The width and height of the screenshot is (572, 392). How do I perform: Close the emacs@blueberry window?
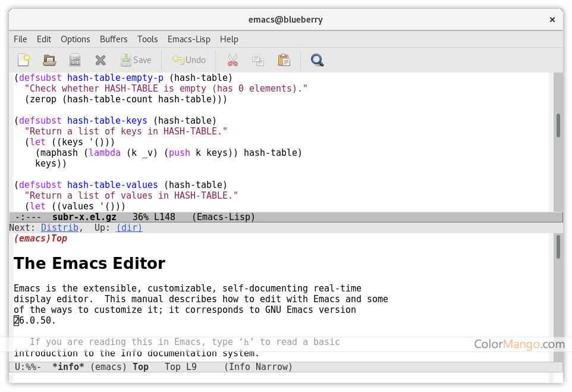552,20
